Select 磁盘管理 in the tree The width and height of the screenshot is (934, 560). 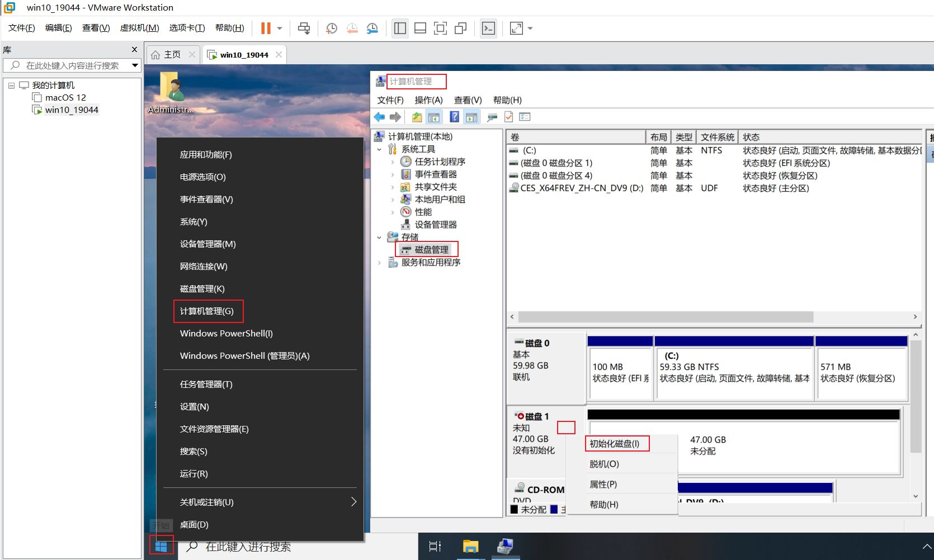(431, 250)
